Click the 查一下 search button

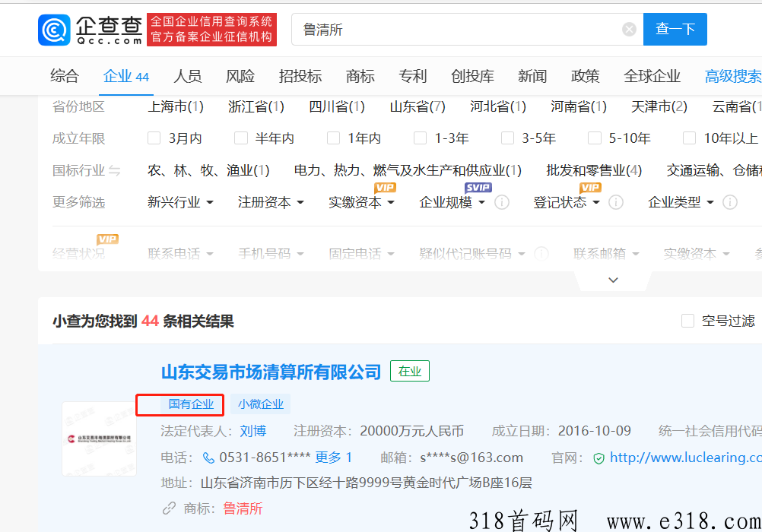(675, 29)
